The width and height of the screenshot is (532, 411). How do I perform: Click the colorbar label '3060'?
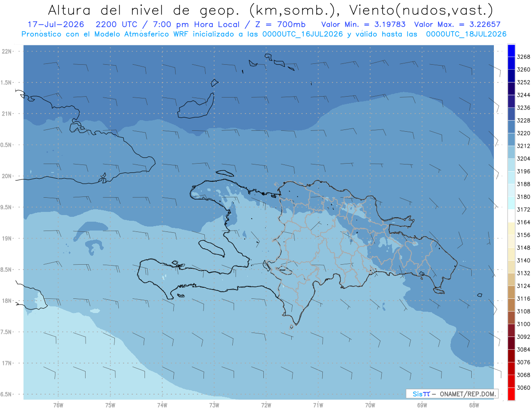pos(523,388)
